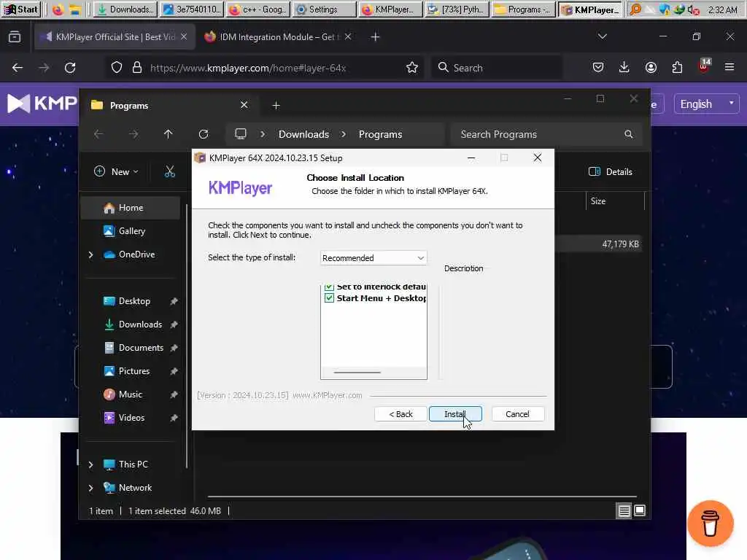The height and width of the screenshot is (560, 747).
Task: Click the Explorer Up arrow button
Action: [x=169, y=134]
